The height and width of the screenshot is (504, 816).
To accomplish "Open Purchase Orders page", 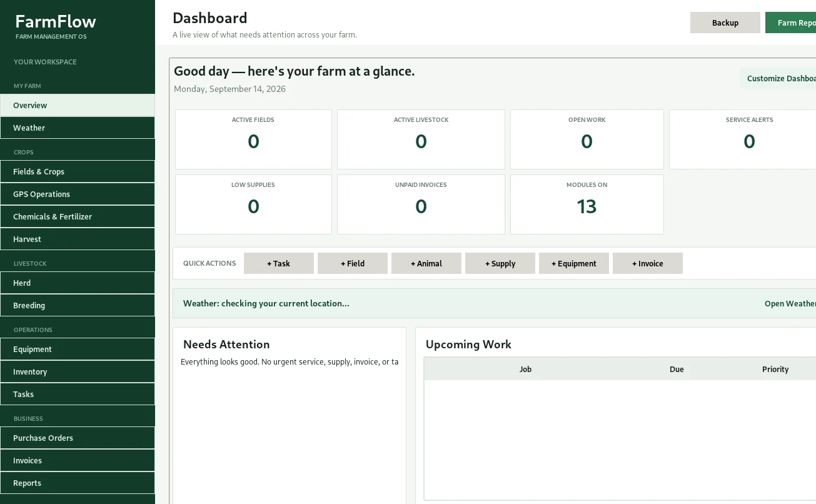I will [x=78, y=438].
